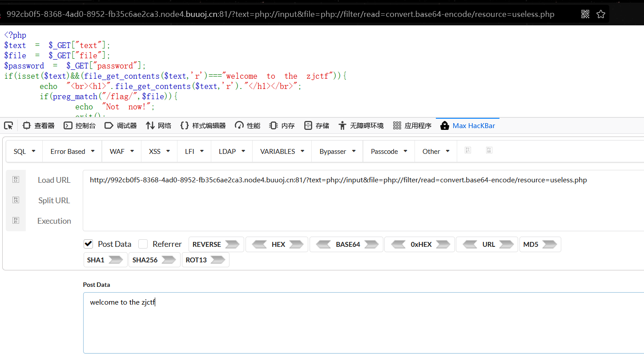Switch to the 控制台 console tab
This screenshot has width=644, height=354.
tap(80, 126)
